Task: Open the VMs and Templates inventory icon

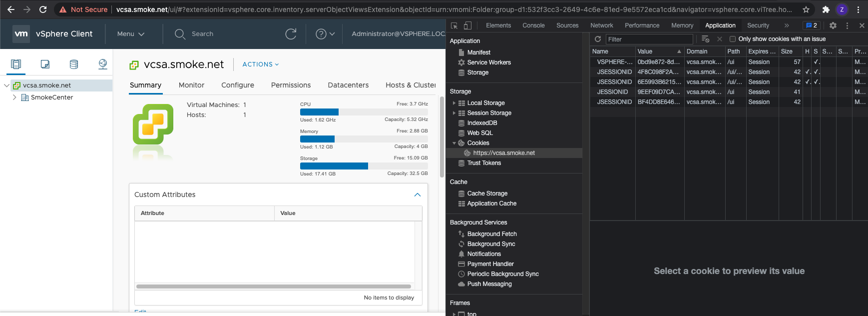Action: tap(45, 64)
